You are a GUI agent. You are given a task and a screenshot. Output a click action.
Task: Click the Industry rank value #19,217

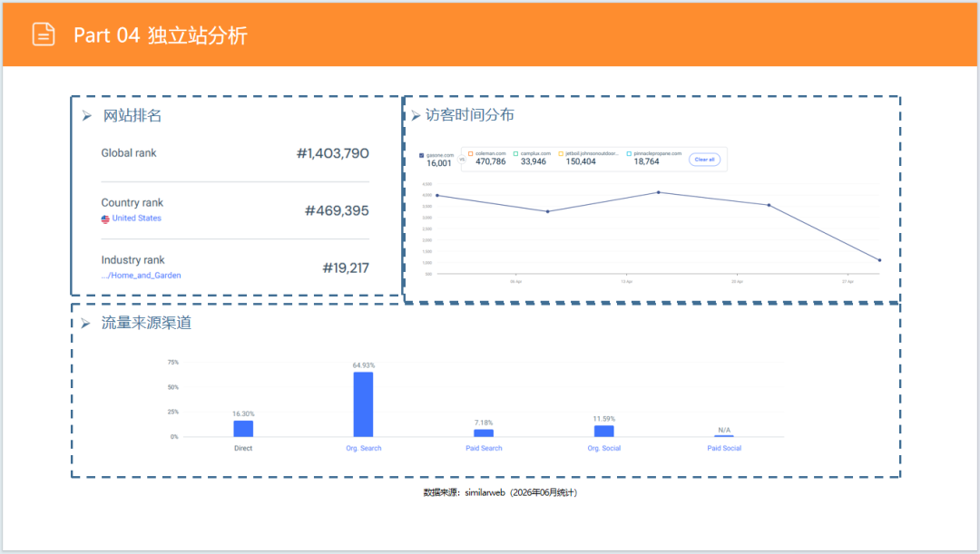click(346, 268)
